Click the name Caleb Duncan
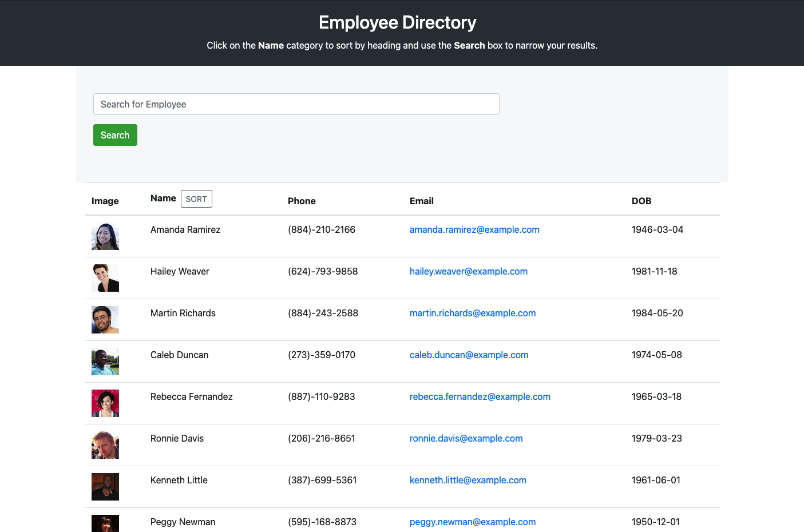This screenshot has height=532, width=804. pos(179,355)
